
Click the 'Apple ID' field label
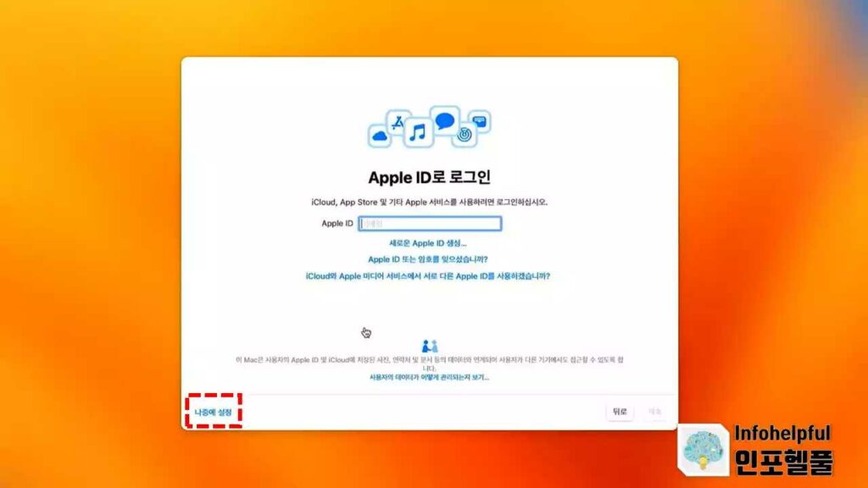click(x=337, y=224)
